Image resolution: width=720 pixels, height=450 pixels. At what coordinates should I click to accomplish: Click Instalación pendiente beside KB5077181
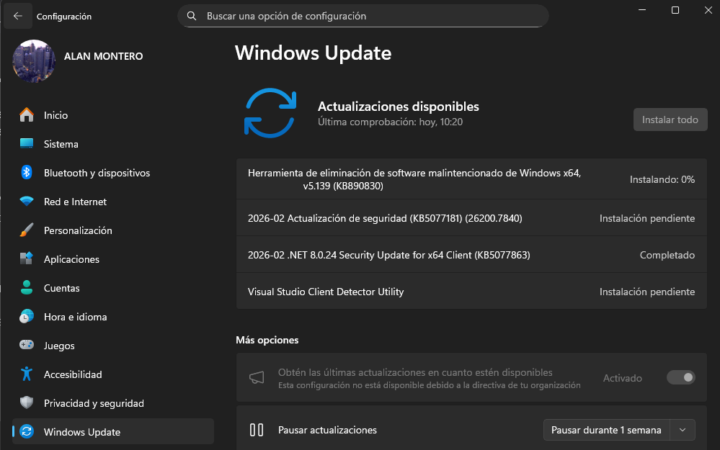pyautogui.click(x=647, y=218)
